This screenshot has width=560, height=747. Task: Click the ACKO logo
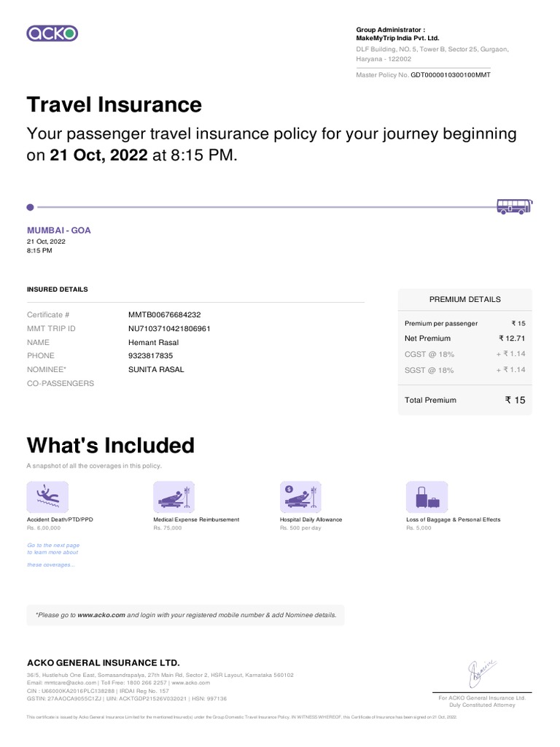[x=52, y=33]
